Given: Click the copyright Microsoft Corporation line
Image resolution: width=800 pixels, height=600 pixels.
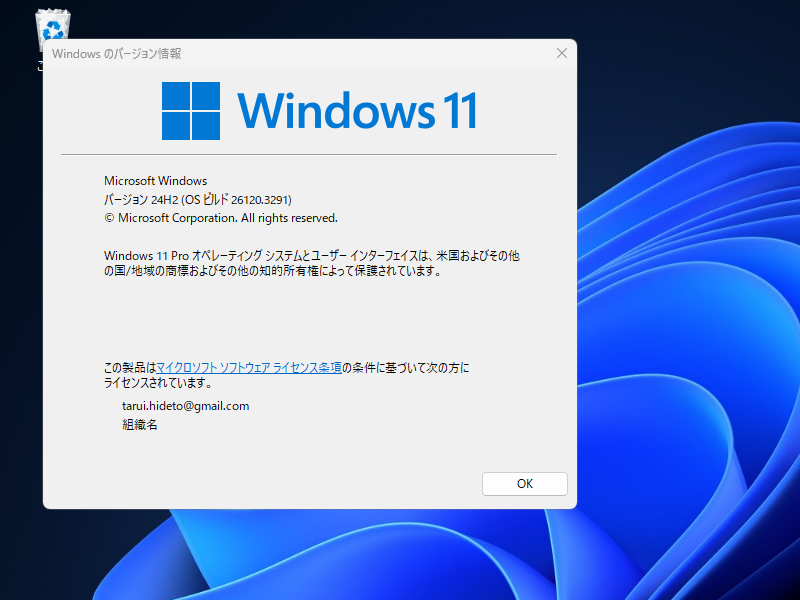Looking at the screenshot, I should 221,217.
